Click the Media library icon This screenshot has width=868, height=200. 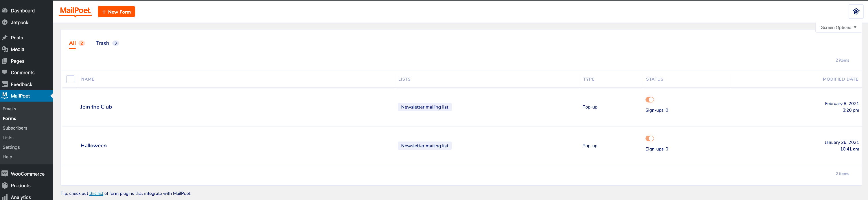click(x=5, y=49)
